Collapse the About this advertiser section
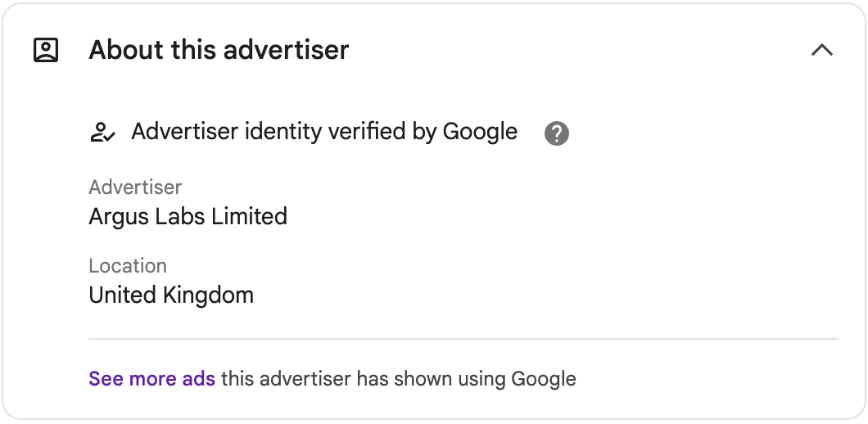The height and width of the screenshot is (424, 868). [x=822, y=50]
